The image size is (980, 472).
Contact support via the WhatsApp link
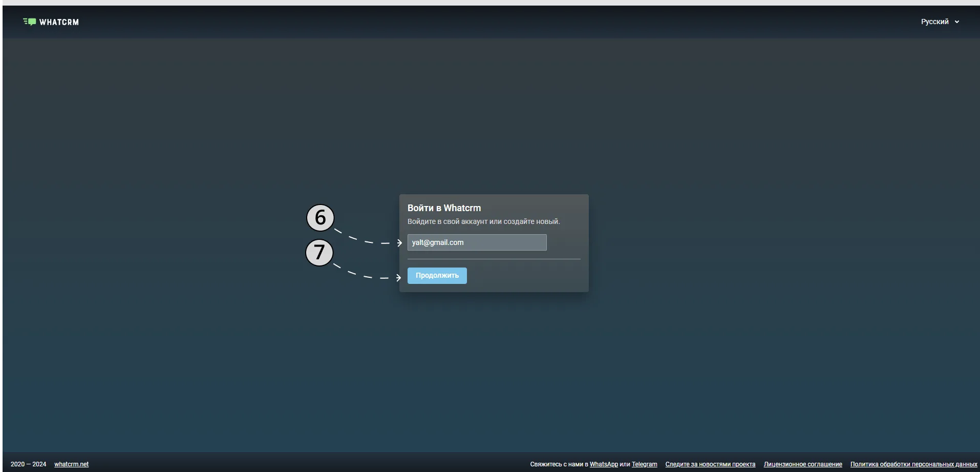(604, 464)
